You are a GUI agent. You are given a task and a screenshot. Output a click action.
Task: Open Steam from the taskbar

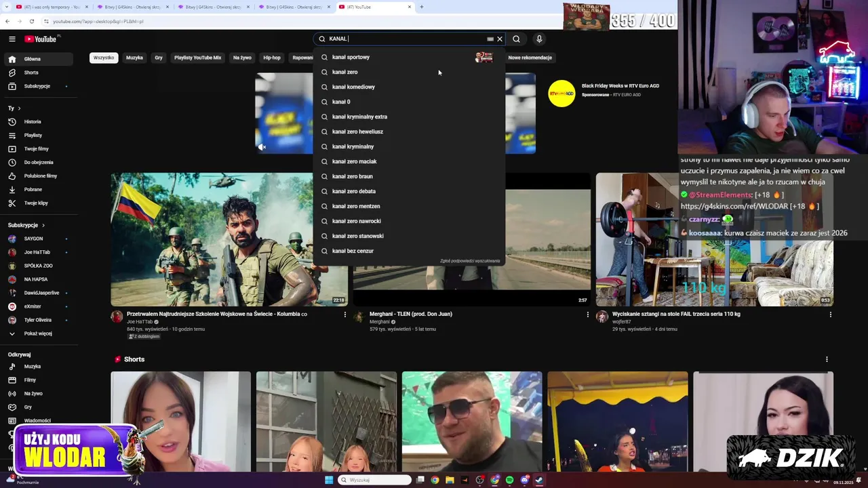click(539, 480)
